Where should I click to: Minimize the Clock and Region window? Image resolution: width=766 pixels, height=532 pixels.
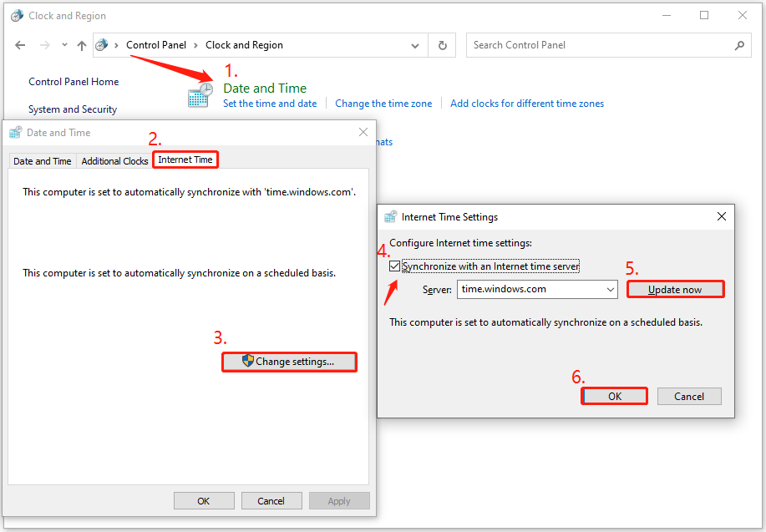coord(667,16)
